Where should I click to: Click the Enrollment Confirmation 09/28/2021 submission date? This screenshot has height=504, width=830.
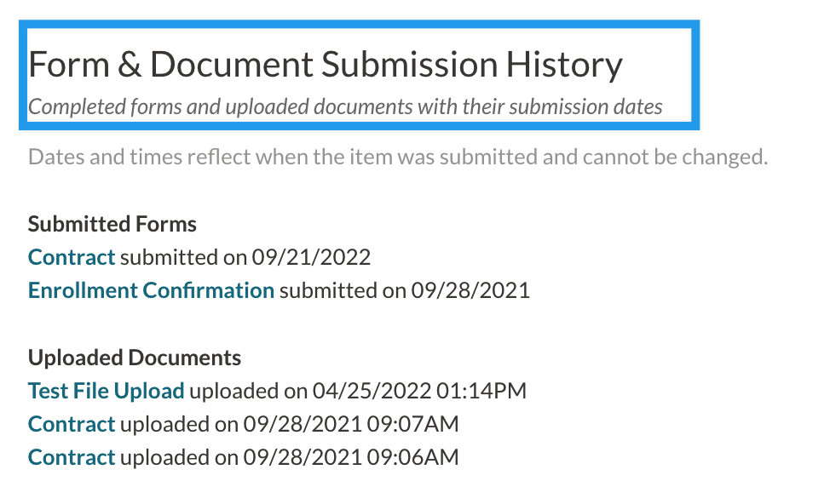click(x=470, y=290)
